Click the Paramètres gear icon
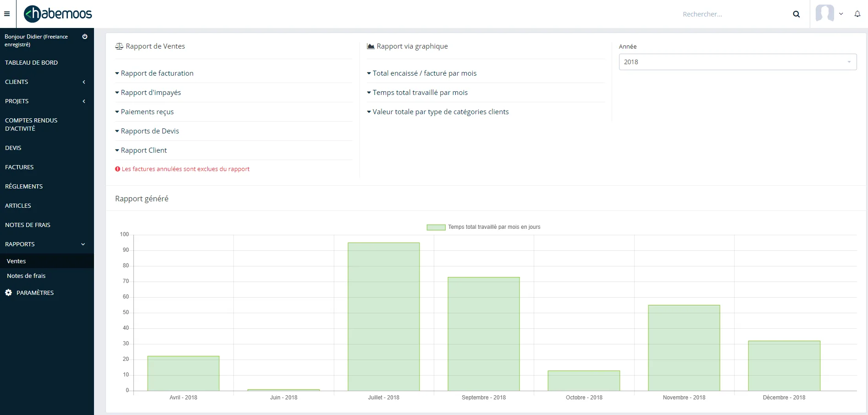The height and width of the screenshot is (415, 868). point(8,293)
